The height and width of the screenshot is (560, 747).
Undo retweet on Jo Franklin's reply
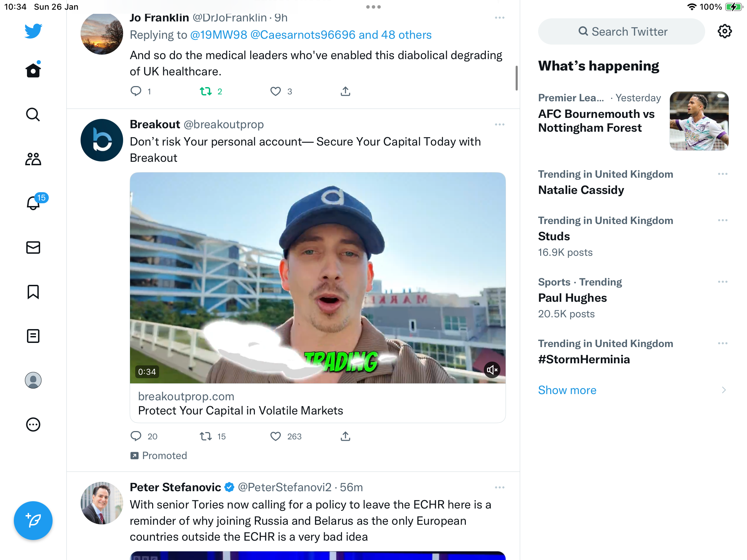pos(206,91)
